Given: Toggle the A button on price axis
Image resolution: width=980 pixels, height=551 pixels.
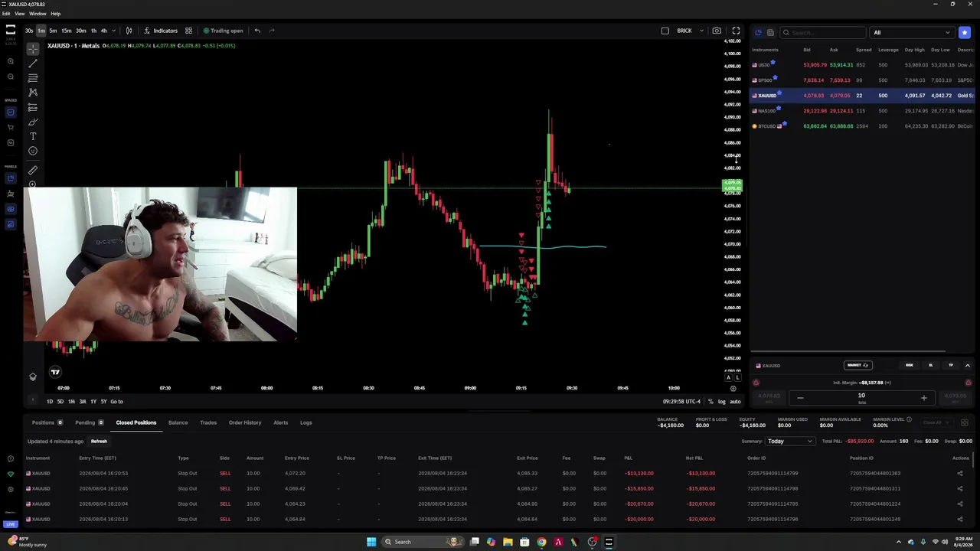Looking at the screenshot, I should click(729, 377).
